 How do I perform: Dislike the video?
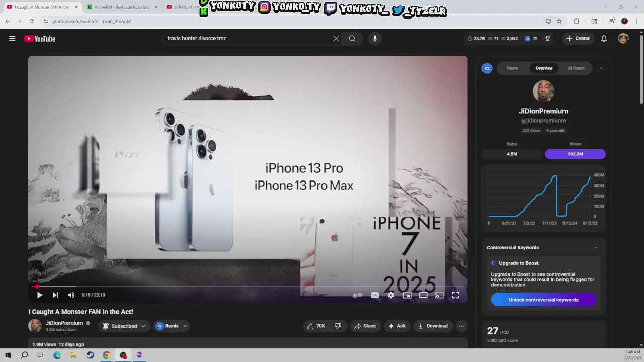pos(338,326)
